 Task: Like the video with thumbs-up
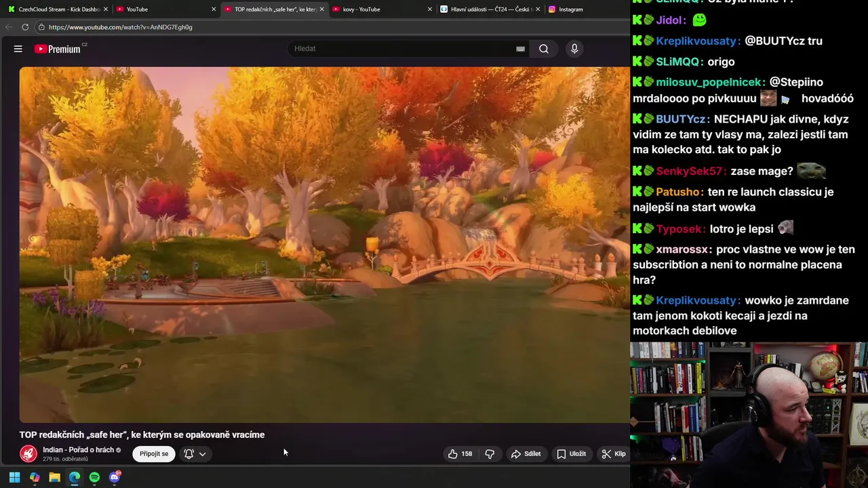(x=460, y=454)
